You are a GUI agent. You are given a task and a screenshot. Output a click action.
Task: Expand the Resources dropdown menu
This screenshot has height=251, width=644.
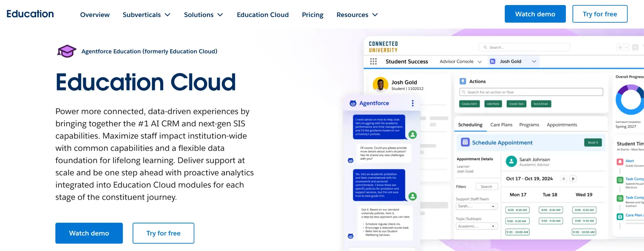point(357,15)
